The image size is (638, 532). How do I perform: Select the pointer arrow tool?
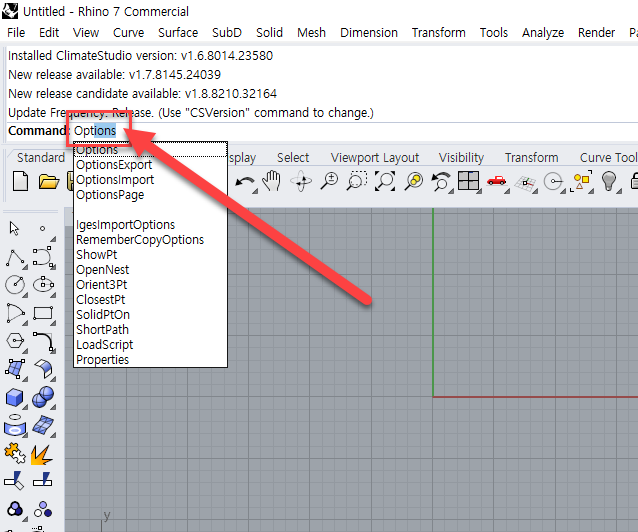[x=14, y=228]
